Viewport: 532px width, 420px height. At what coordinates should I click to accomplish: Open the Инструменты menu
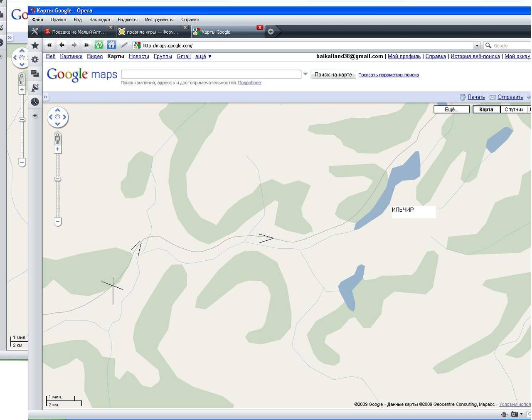159,20
